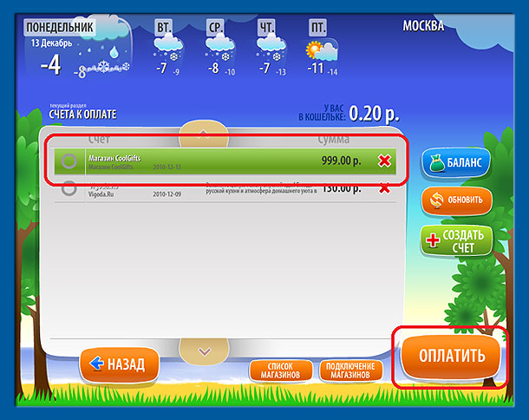Click the 999.00 р. invoice amount
This screenshot has width=529, height=420.
click(x=341, y=161)
